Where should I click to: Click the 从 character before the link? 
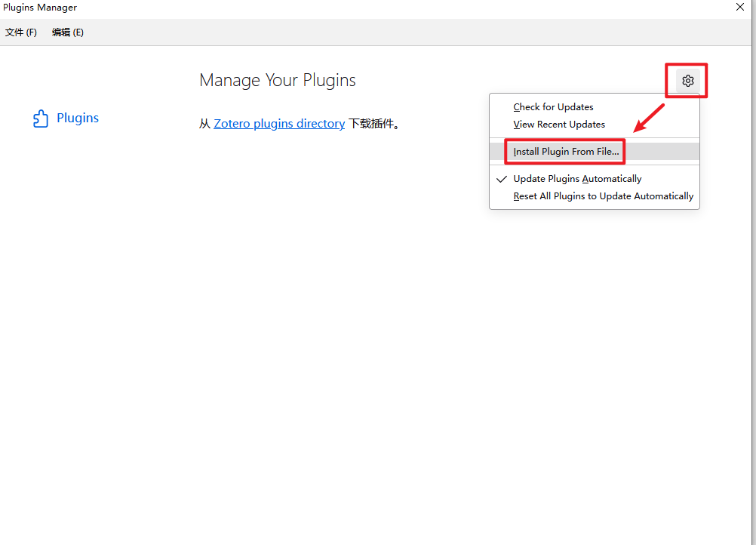pyautogui.click(x=204, y=124)
